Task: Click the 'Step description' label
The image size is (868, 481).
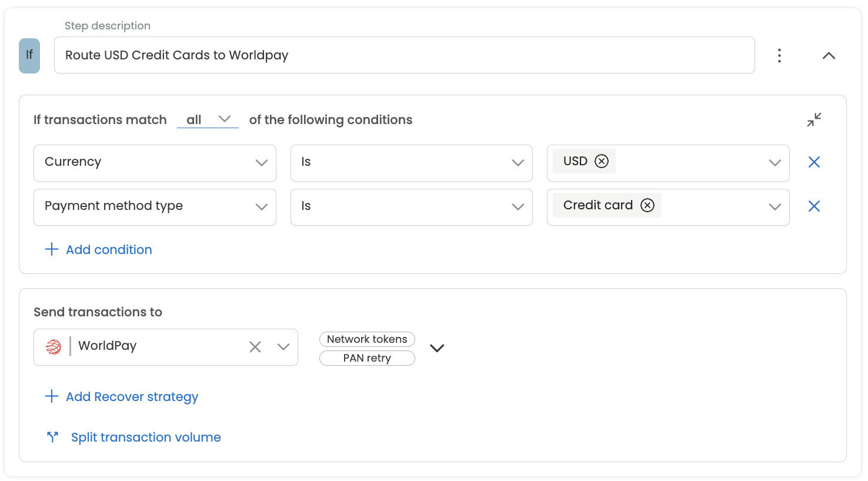Action: click(108, 26)
